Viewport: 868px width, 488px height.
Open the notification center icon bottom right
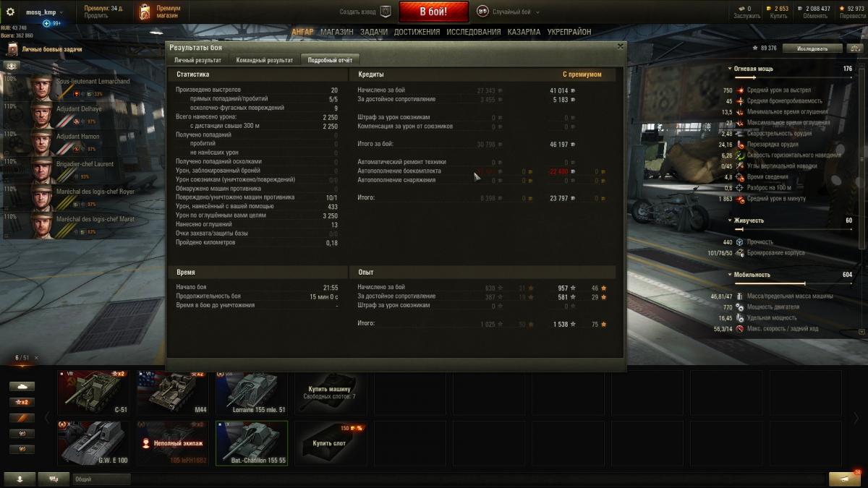(x=844, y=479)
